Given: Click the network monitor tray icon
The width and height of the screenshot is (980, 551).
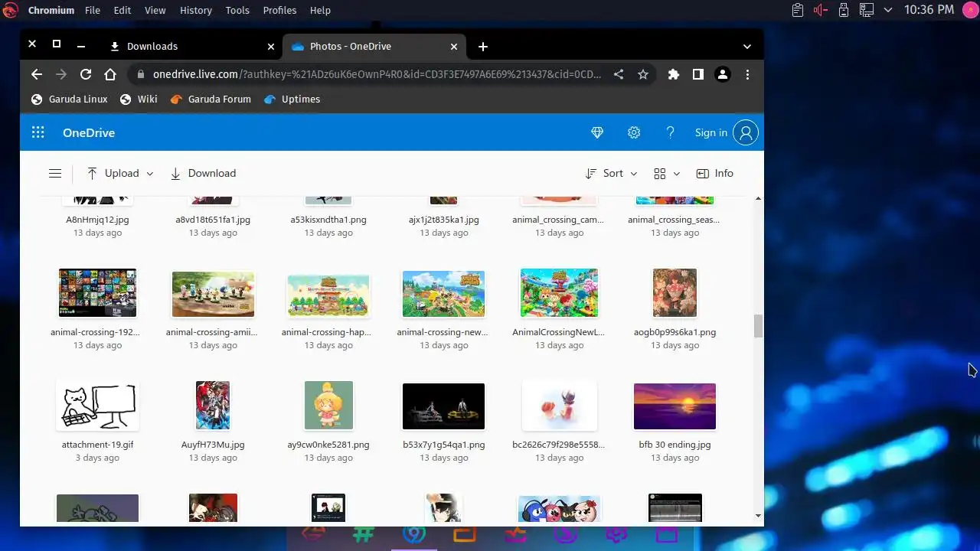Looking at the screenshot, I should point(866,10).
